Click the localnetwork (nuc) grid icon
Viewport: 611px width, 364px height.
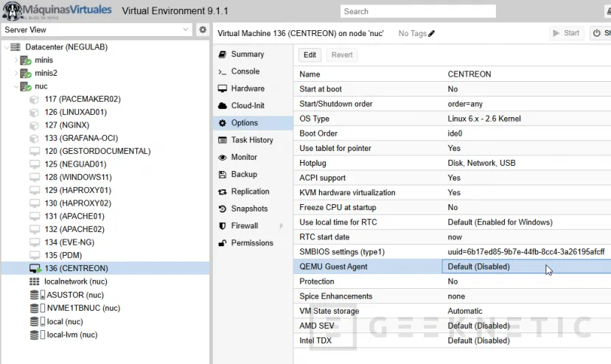pos(35,281)
